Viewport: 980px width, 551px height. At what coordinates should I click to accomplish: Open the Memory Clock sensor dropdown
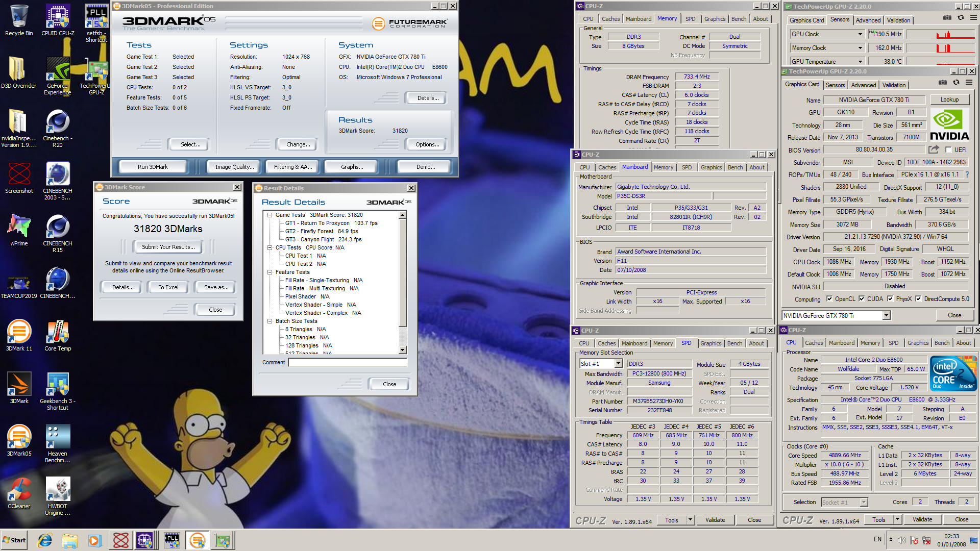pos(860,48)
